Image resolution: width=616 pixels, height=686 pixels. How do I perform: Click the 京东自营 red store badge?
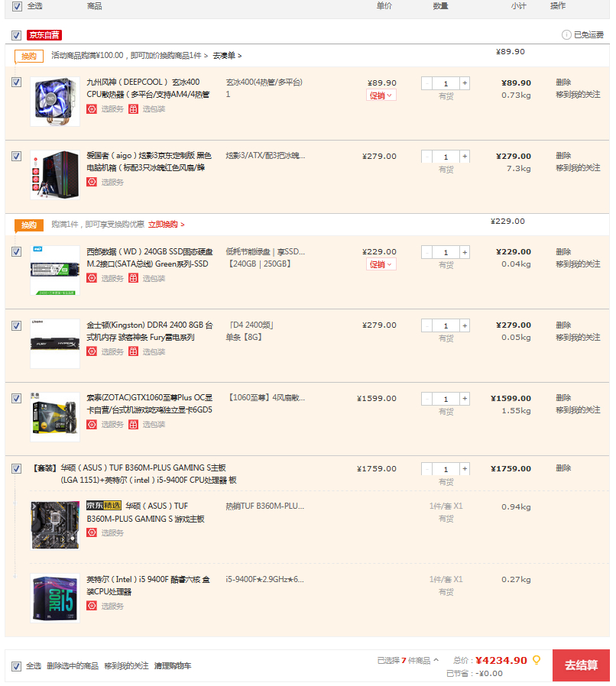pyautogui.click(x=44, y=35)
